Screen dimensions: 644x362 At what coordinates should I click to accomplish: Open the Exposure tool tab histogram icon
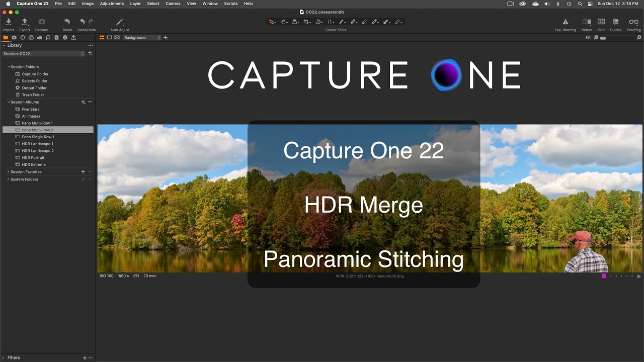click(x=40, y=37)
